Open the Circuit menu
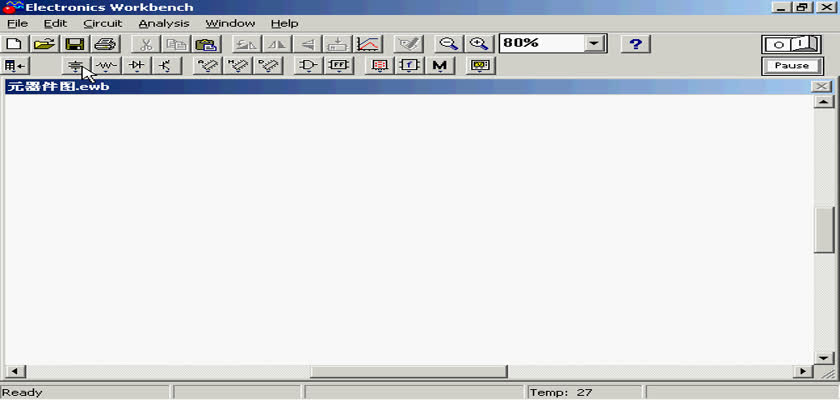840x400 pixels. (102, 23)
